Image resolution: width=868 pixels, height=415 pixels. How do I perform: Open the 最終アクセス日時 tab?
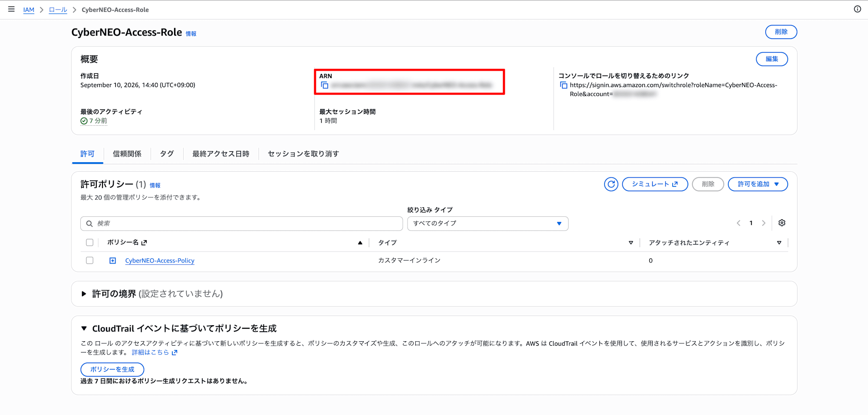coord(221,154)
